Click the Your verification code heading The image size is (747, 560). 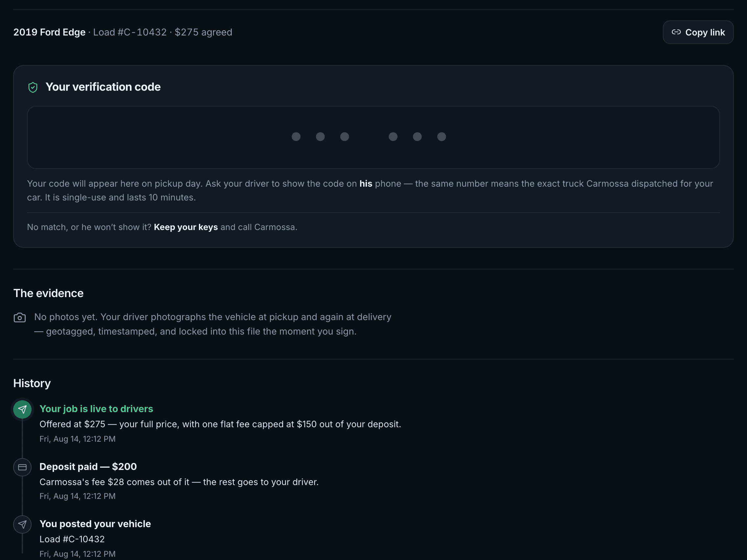tap(103, 87)
